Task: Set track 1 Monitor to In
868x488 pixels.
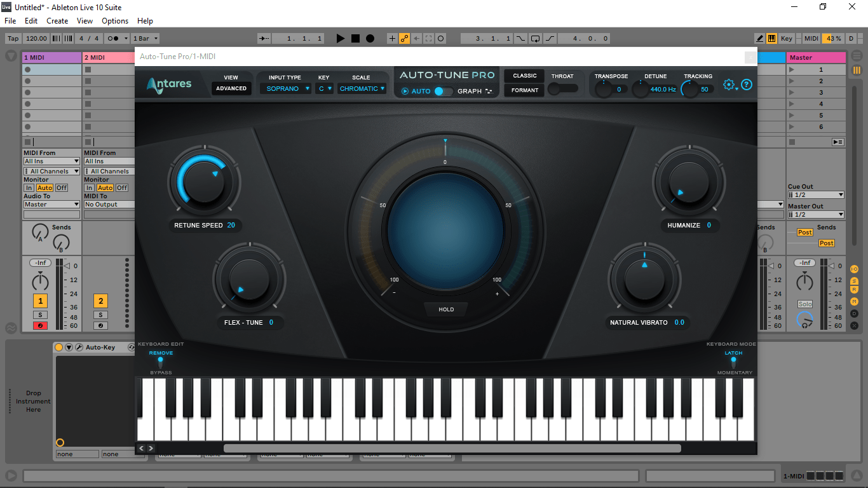Action: pyautogui.click(x=29, y=188)
